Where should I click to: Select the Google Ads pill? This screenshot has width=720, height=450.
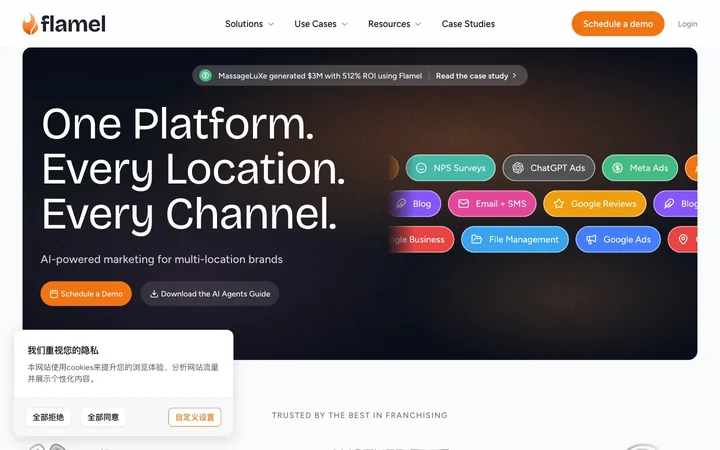click(x=618, y=240)
